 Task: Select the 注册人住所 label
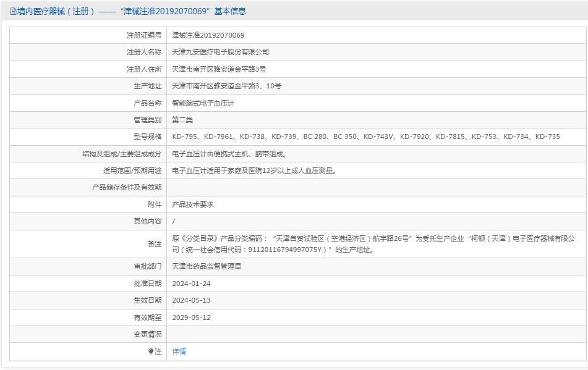(144, 69)
